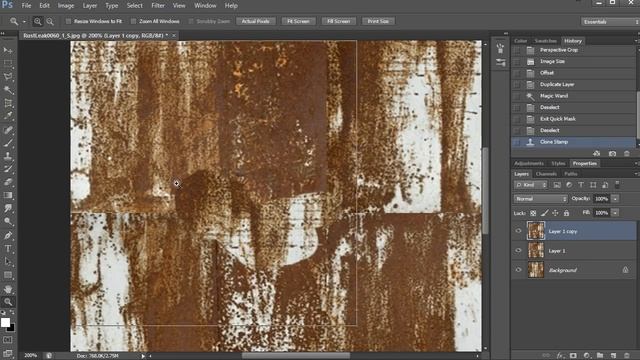The image size is (640, 360).
Task: Toggle Quick Mask mode icon
Action: 8,340
